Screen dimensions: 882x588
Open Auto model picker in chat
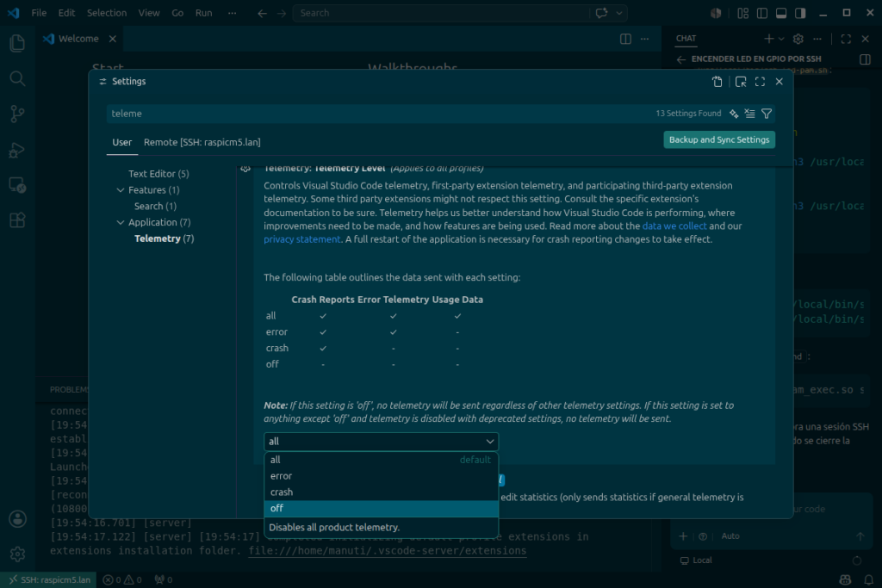tap(730, 536)
